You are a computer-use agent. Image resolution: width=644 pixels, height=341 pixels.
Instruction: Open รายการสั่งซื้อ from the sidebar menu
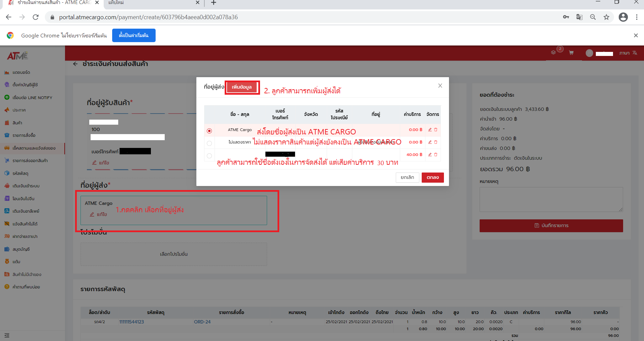24,135
